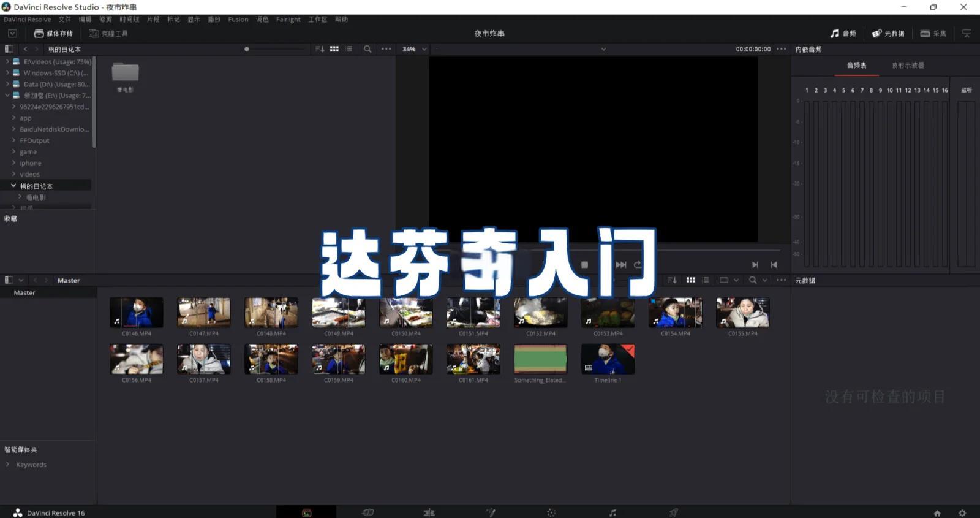
Task: Toggle the loop playback button
Action: click(x=638, y=265)
